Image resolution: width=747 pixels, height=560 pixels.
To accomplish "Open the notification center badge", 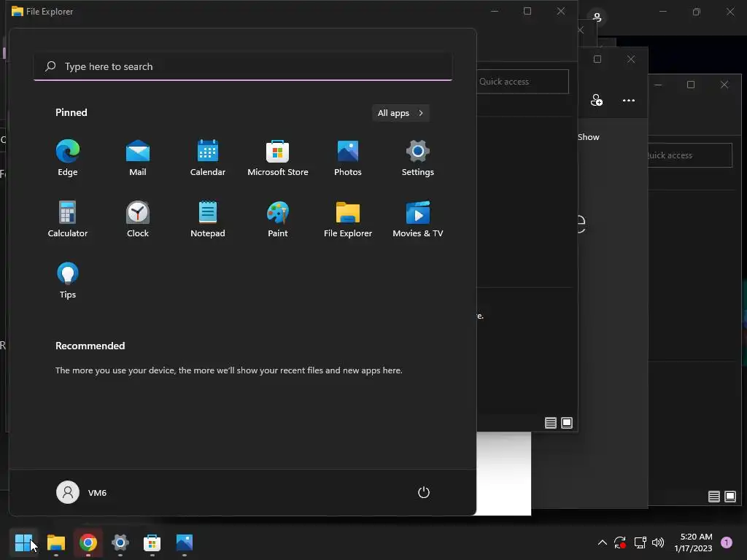I will coord(727,542).
